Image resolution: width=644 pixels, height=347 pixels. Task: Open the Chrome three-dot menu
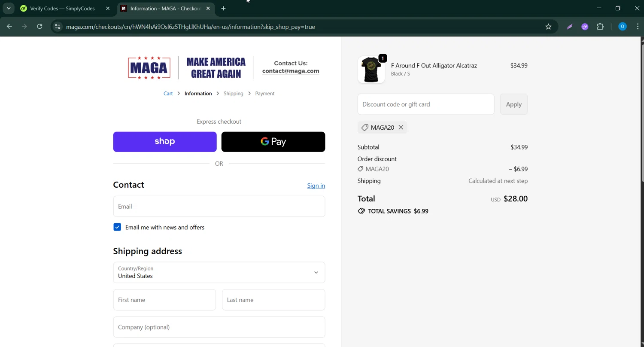638,27
